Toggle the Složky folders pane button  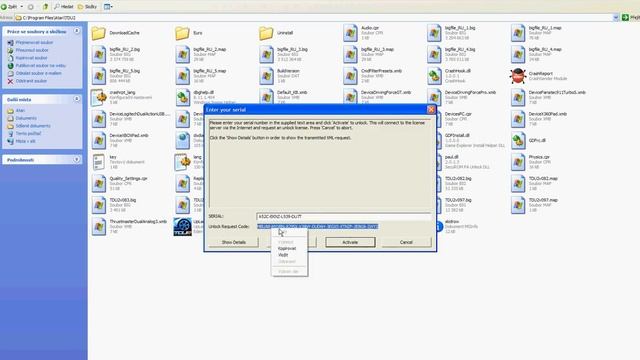(87, 7)
